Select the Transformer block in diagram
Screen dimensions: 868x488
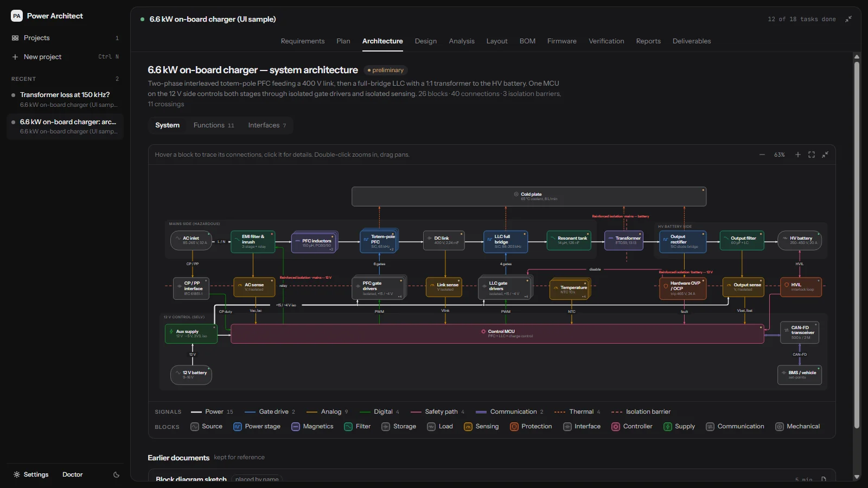click(x=624, y=240)
